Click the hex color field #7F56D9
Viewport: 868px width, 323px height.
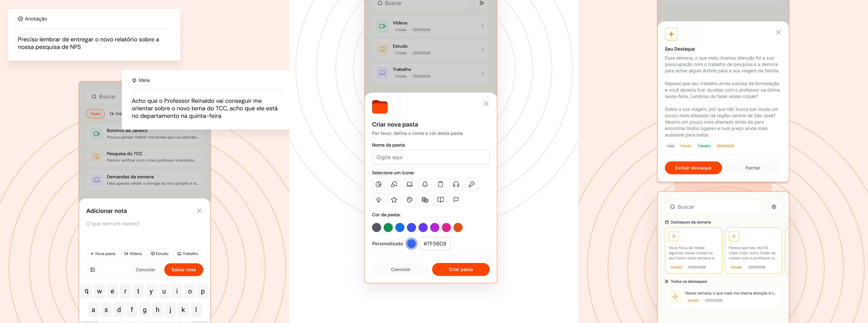435,244
